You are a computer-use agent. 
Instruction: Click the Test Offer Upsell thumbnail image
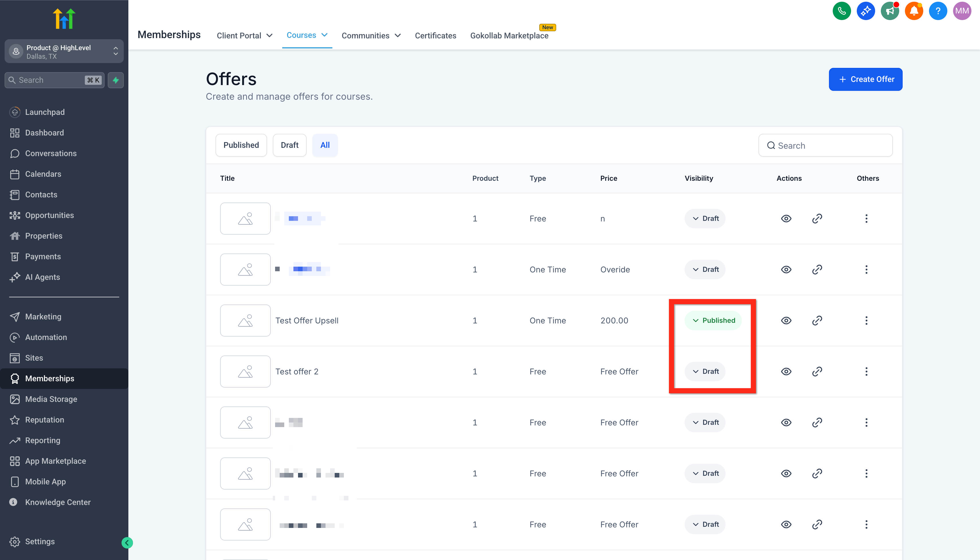[x=245, y=320]
